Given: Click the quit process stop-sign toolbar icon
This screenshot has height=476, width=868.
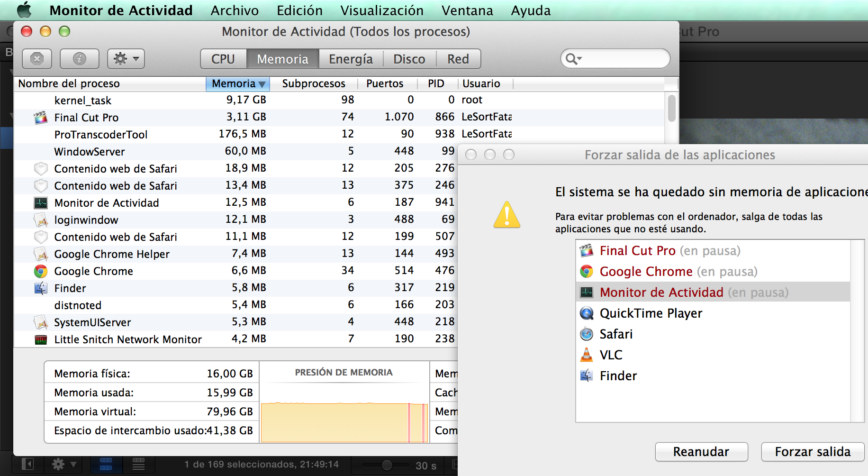Looking at the screenshot, I should (x=37, y=59).
